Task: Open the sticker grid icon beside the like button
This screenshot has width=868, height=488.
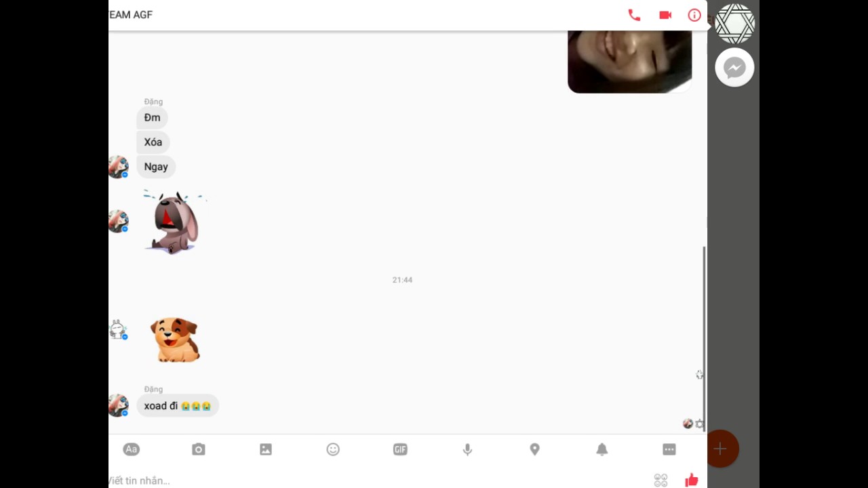Action: [660, 481]
